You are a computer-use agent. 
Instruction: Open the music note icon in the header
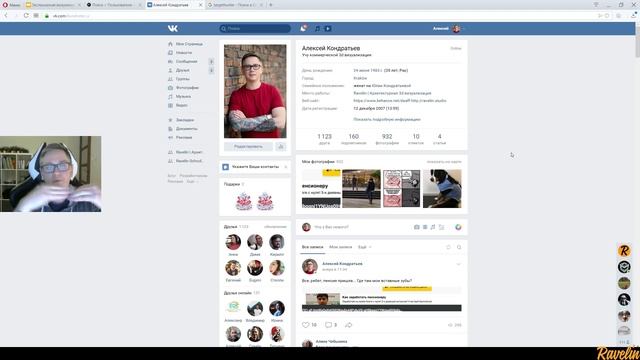(317, 28)
